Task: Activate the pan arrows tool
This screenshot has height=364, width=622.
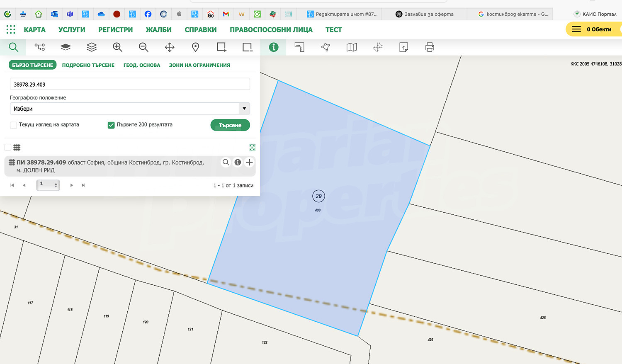Action: coord(170,47)
